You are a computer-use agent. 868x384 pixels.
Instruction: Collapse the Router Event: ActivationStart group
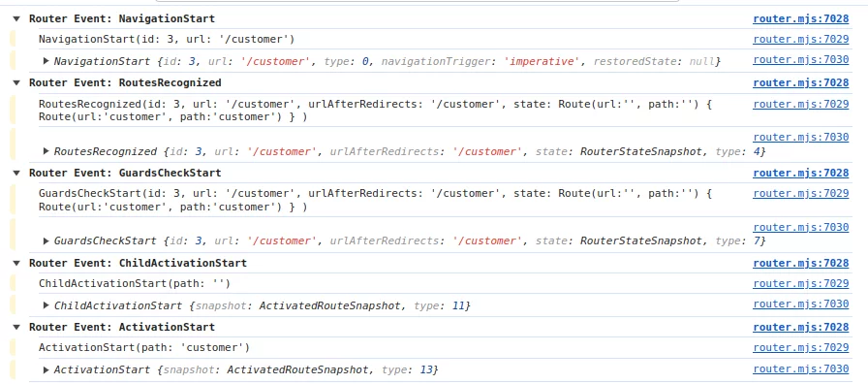16,328
